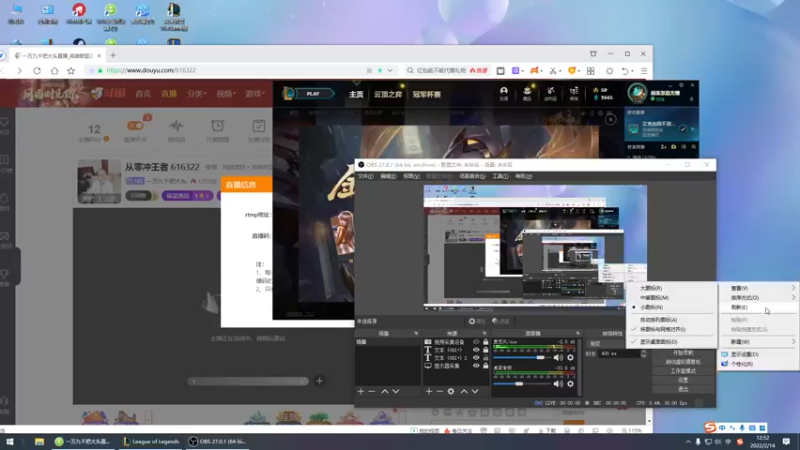800x450 pixels.
Task: Open Display settings from context menu
Action: tap(758, 354)
